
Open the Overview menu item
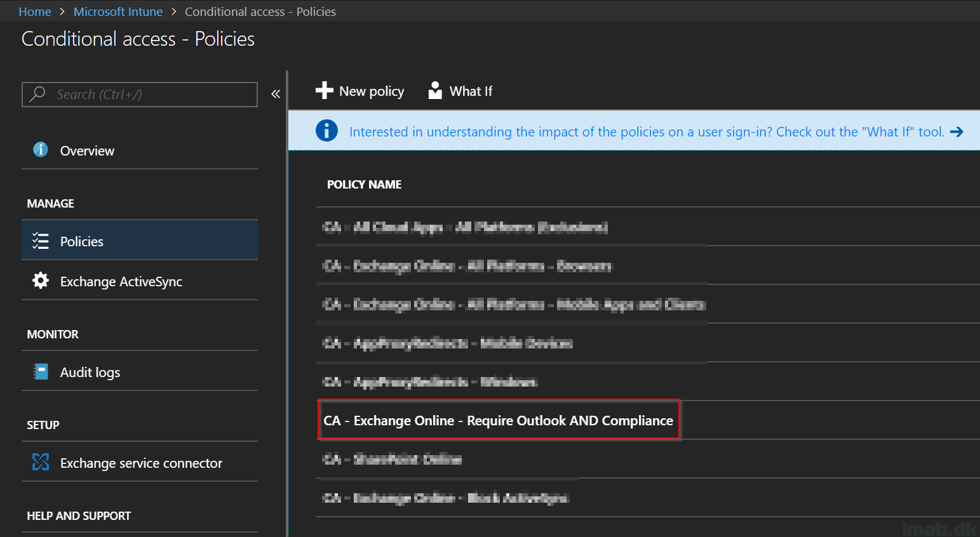[x=140, y=150]
